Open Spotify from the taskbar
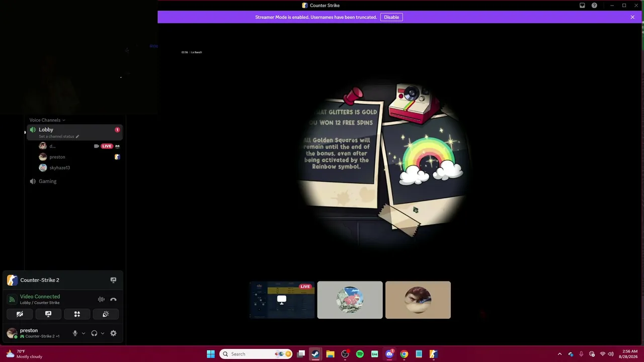 pyautogui.click(x=360, y=354)
